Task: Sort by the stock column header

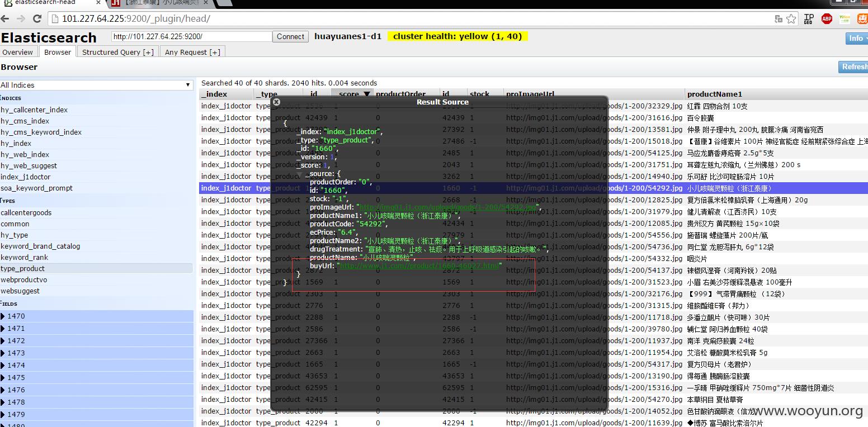Action: 485,94
